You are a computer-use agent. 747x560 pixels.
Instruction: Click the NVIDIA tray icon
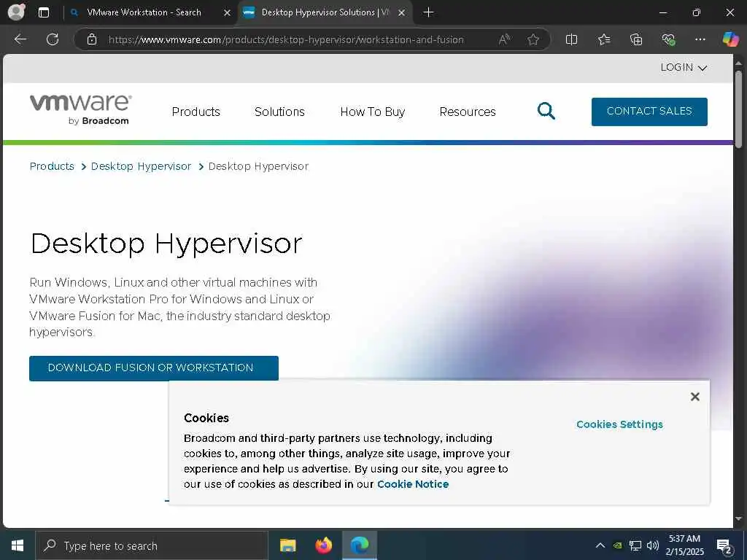(x=617, y=545)
